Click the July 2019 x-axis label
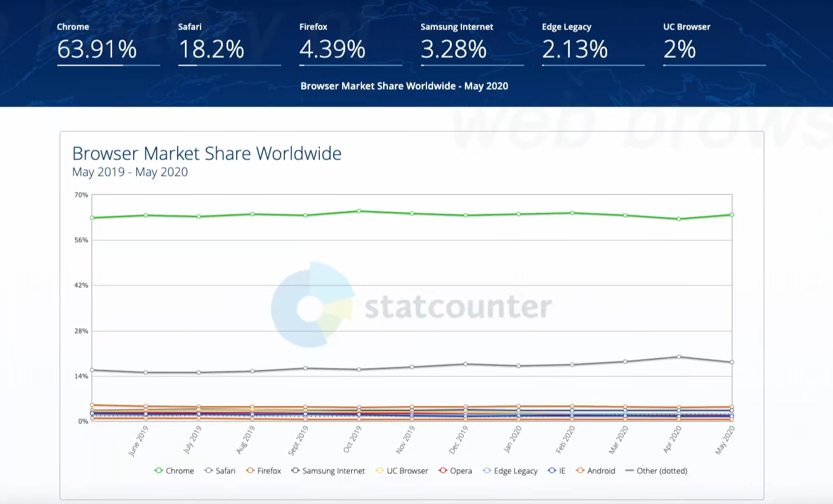833x504 pixels. [193, 440]
